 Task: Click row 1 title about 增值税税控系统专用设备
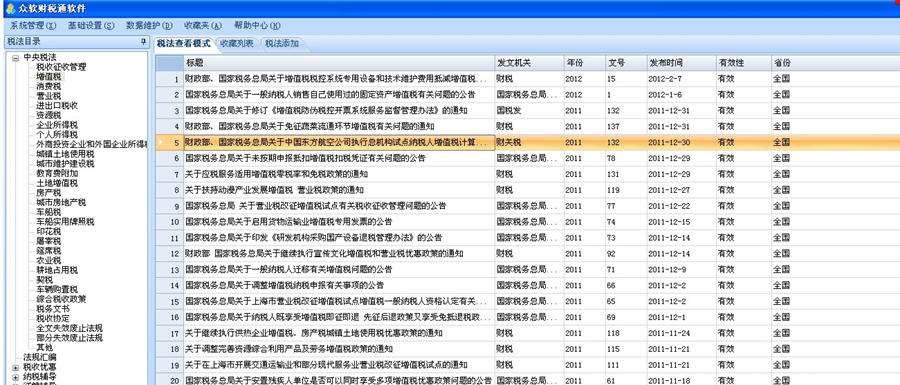click(x=339, y=79)
